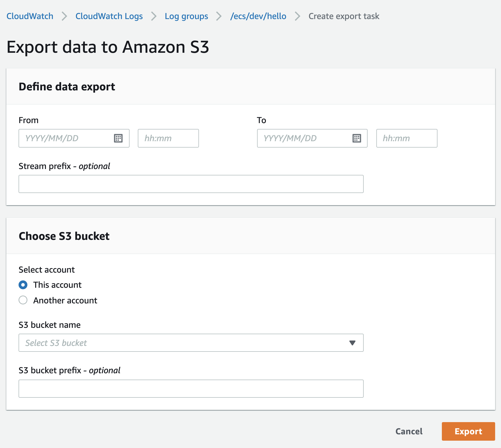Go to CloudWatch breadcrumb link
The image size is (501, 448).
30,16
